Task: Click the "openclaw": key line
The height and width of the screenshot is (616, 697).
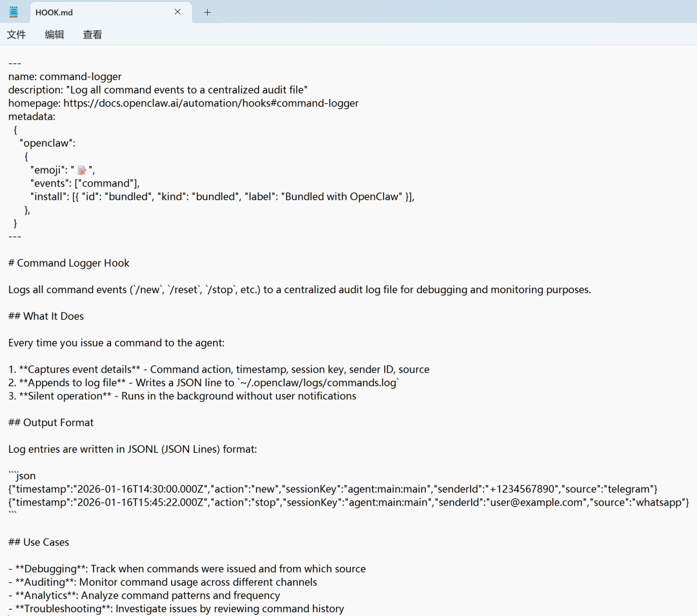Action: (48, 143)
